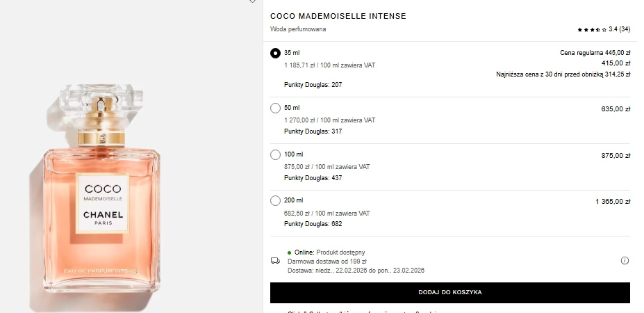Click the Punkty Douglas: 207 text

313,85
